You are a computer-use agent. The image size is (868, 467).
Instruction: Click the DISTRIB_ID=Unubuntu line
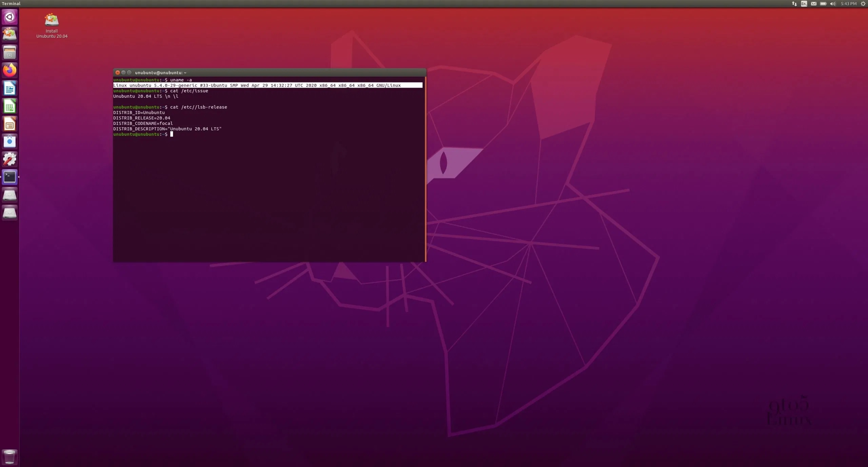point(139,113)
